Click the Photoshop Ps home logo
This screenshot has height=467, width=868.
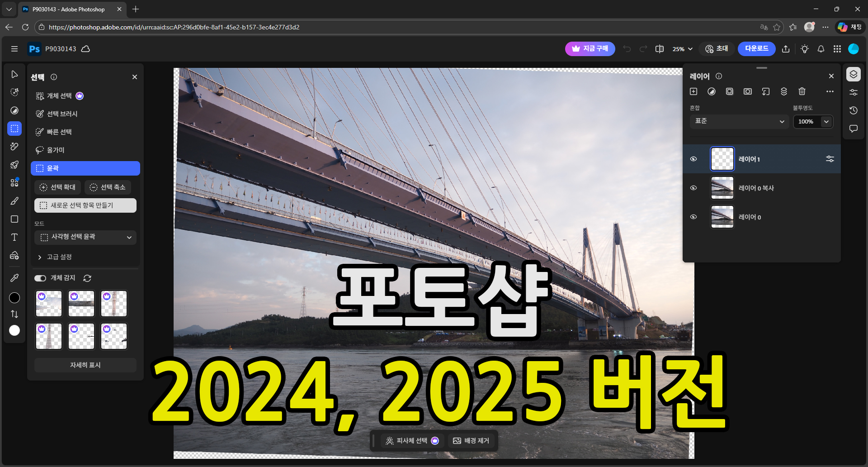click(34, 49)
